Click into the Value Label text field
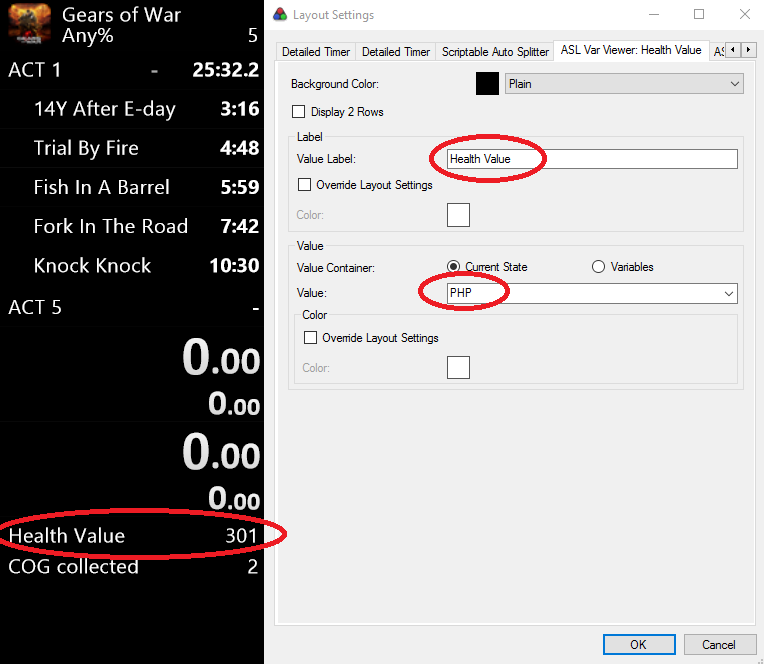 [592, 159]
